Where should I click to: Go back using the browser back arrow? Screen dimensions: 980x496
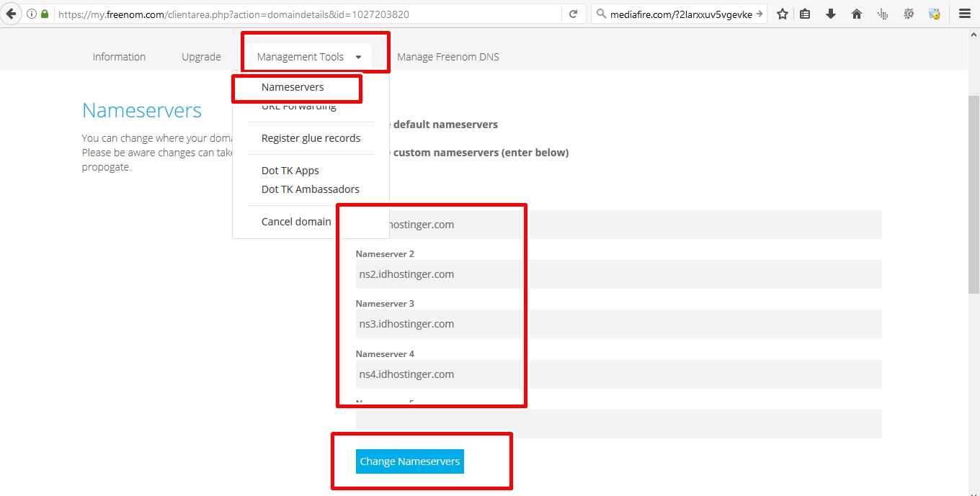(11, 14)
